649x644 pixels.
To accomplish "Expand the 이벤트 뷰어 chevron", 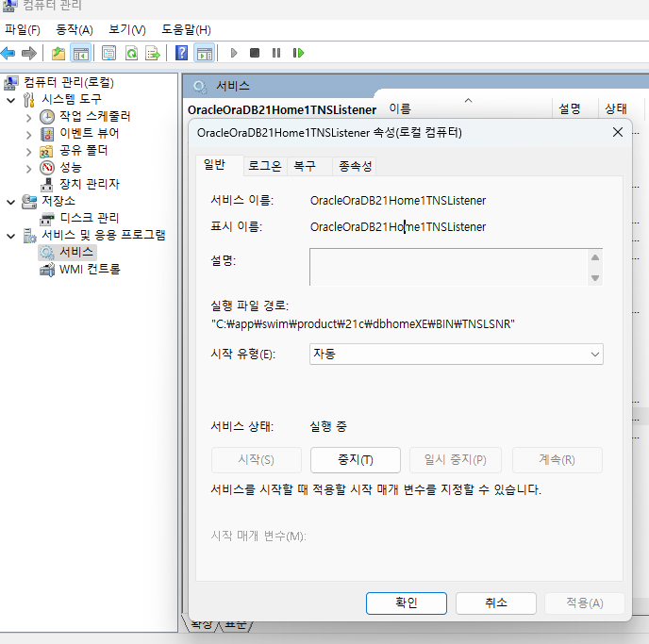I will [28, 135].
